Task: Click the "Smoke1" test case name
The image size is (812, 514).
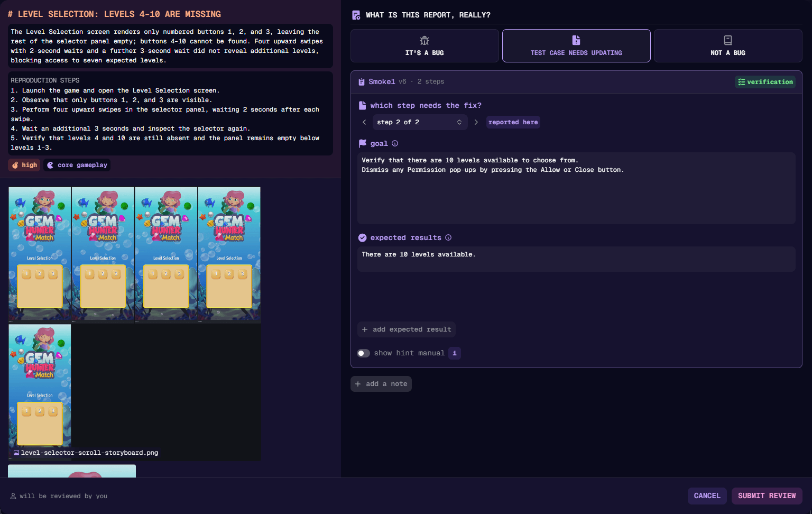Action: click(382, 82)
